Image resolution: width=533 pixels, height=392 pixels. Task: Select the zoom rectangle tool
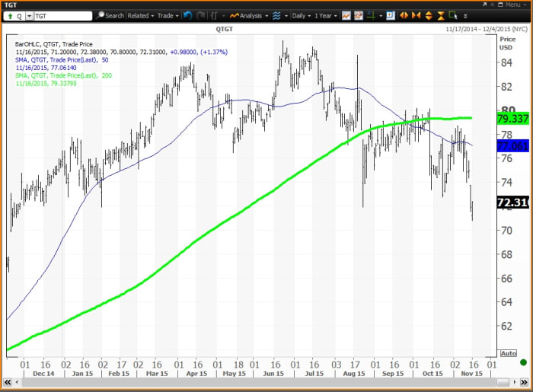[x=453, y=15]
